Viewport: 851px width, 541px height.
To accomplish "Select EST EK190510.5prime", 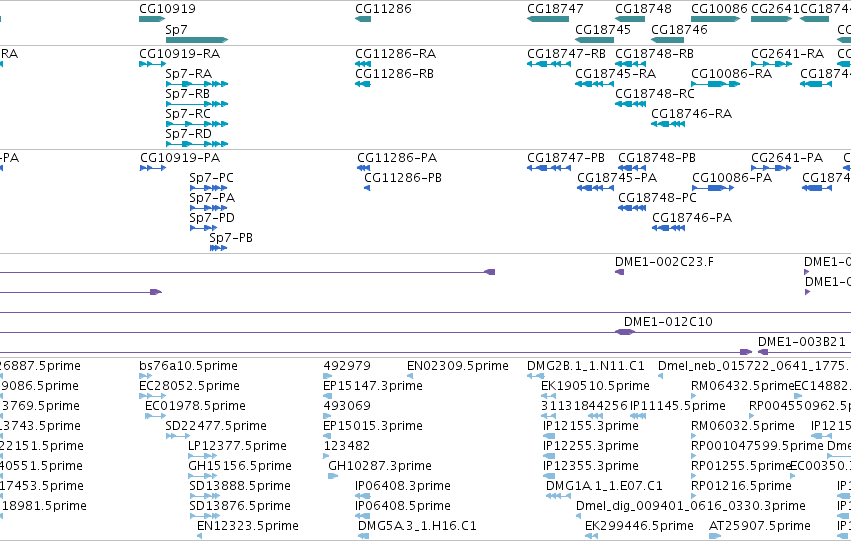I will pos(595,386).
